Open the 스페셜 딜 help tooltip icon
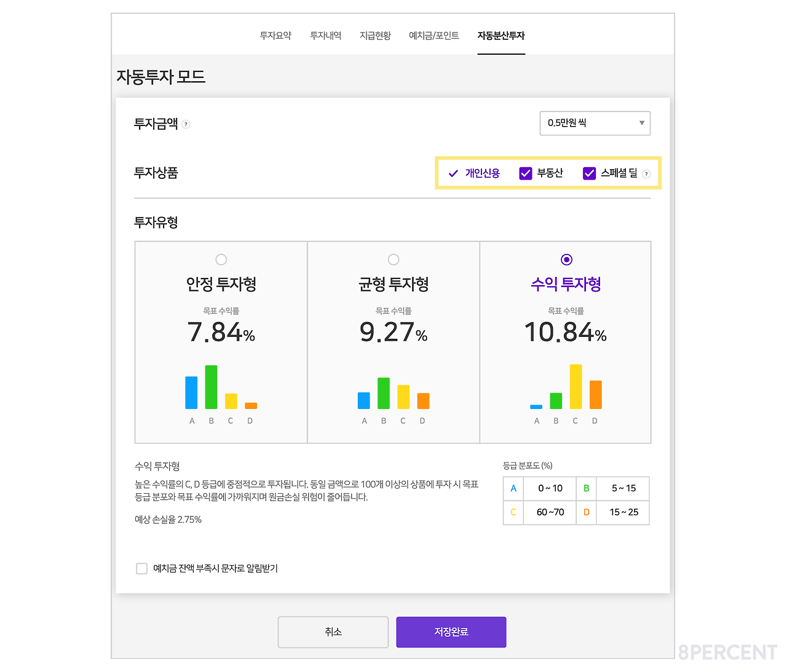 click(646, 174)
